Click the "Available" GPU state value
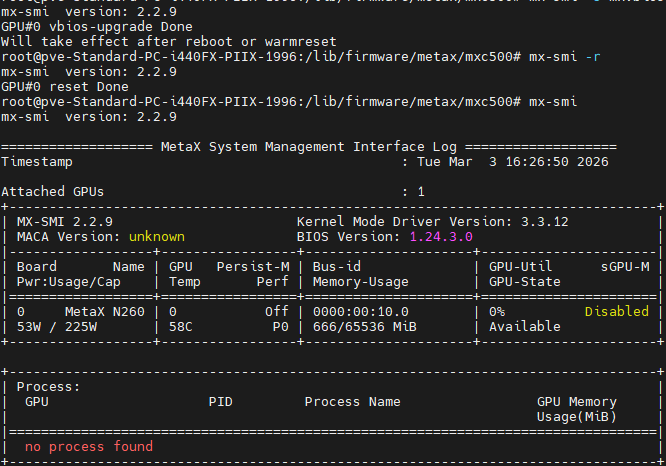This screenshot has height=466, width=666. (524, 327)
